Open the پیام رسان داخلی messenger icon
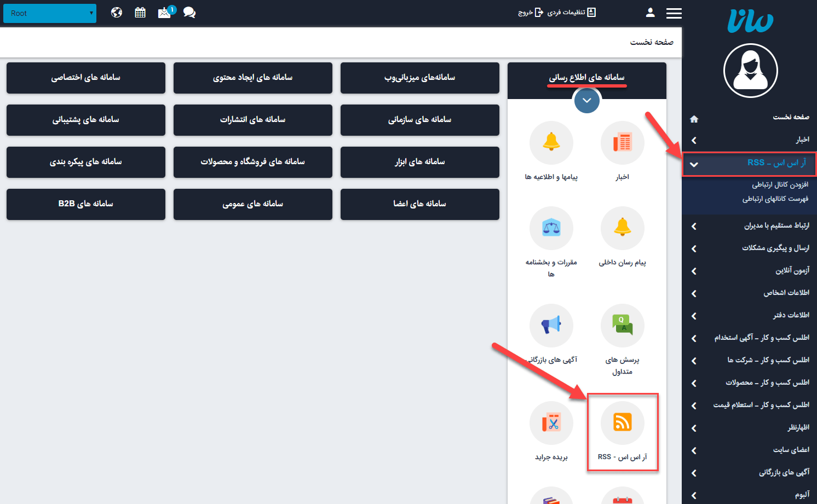This screenshot has width=817, height=504. pos(622,228)
